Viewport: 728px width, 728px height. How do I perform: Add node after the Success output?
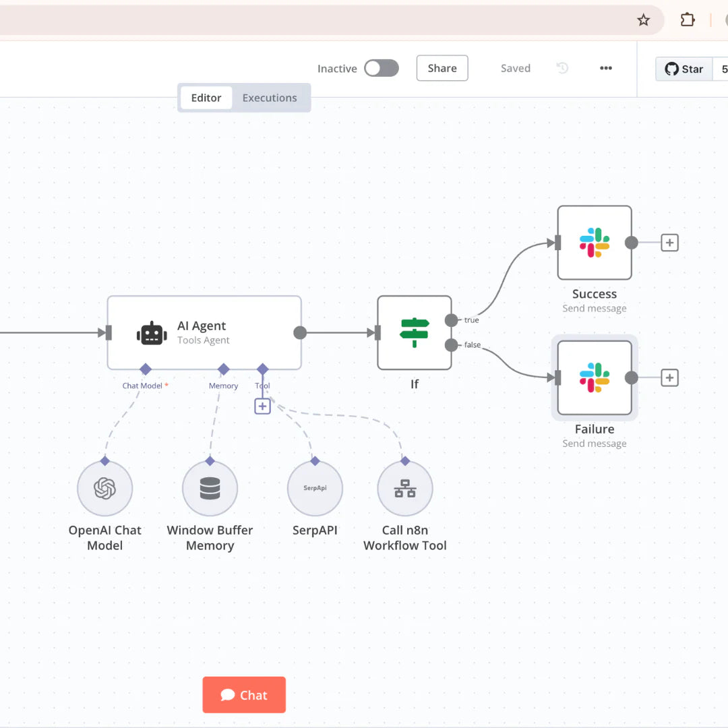(x=669, y=243)
